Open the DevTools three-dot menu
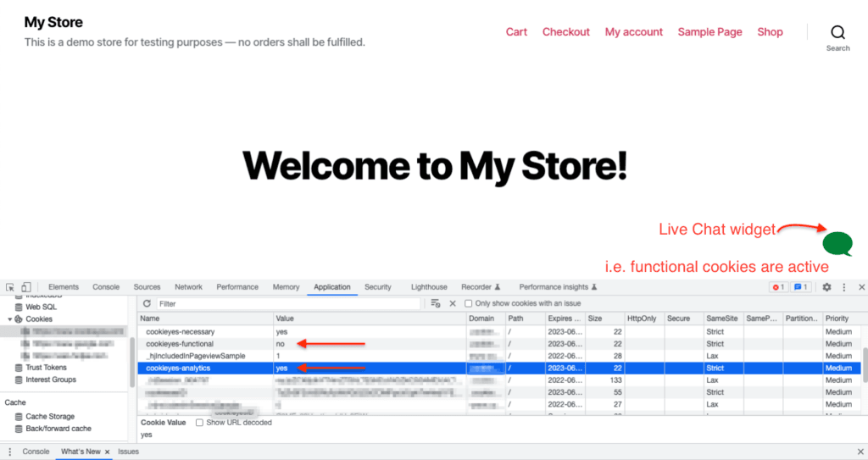The height and width of the screenshot is (460, 868). tap(844, 287)
